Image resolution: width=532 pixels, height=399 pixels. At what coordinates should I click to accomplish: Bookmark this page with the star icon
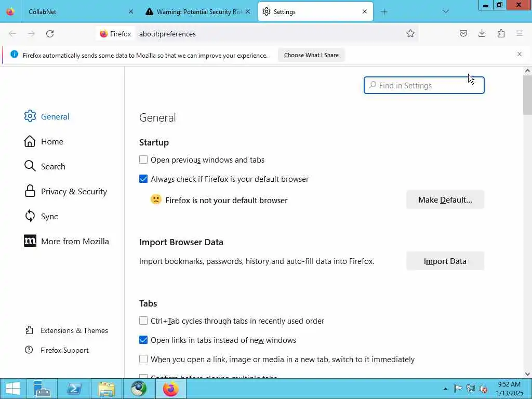[410, 33]
